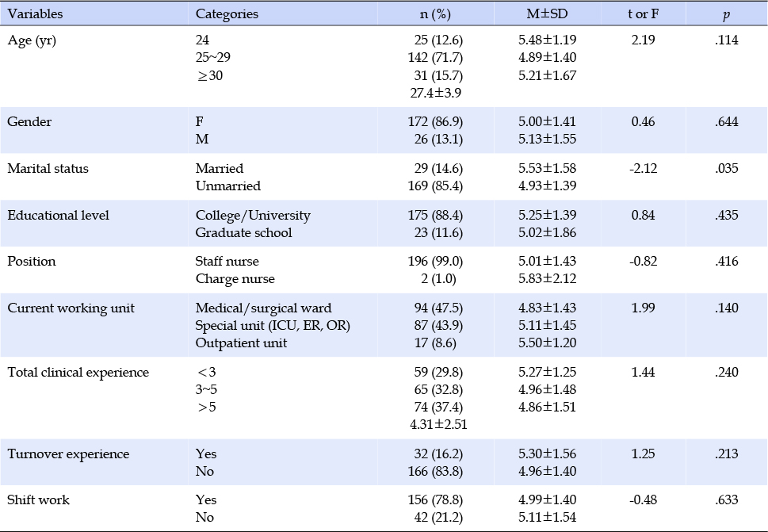Select the 'Marital status' row label
The height and width of the screenshot is (532, 768).
pyautogui.click(x=48, y=168)
